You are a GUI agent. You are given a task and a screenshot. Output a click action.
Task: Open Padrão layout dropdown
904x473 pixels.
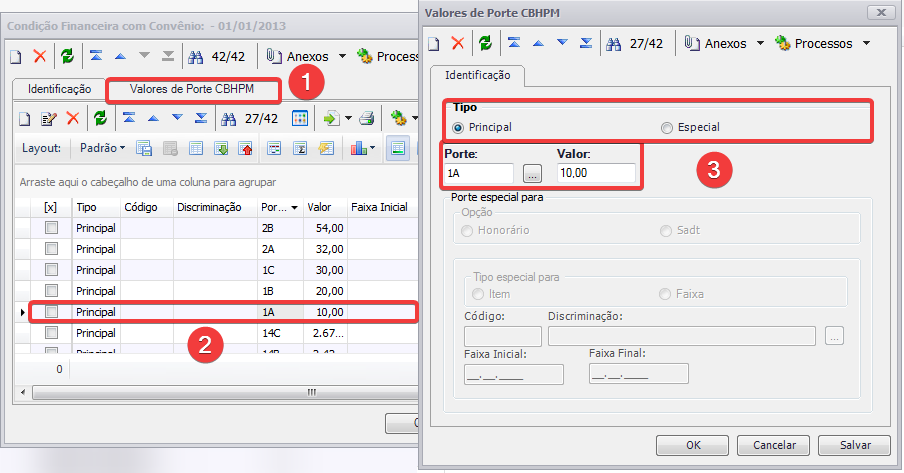(103, 148)
